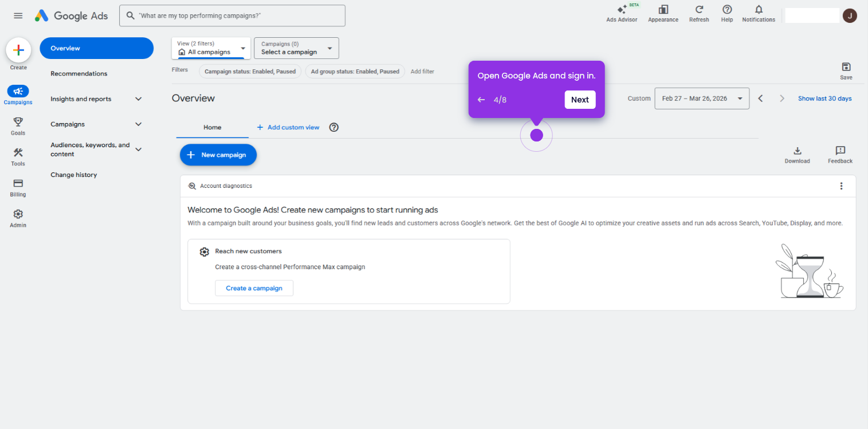Image resolution: width=868 pixels, height=429 pixels.
Task: Click Next in the purple tooltip
Action: [x=580, y=100]
